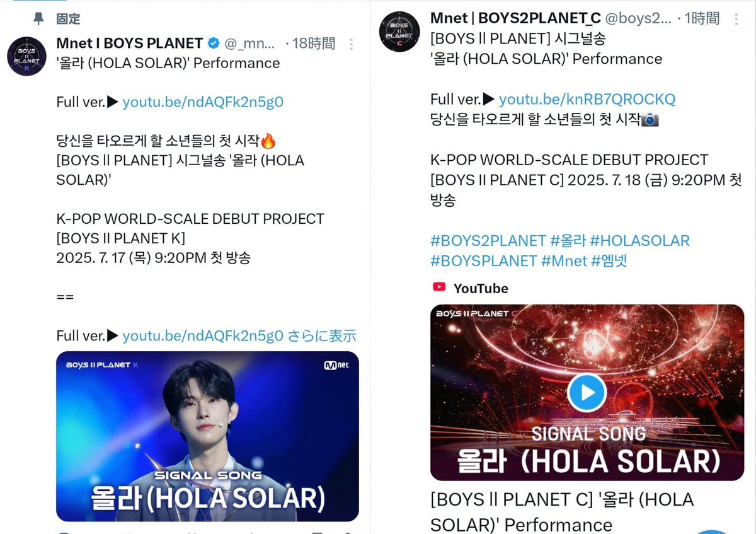Screen dimensions: 756x534
Task: Click the YouTube logo icon above card
Action: tap(439, 287)
